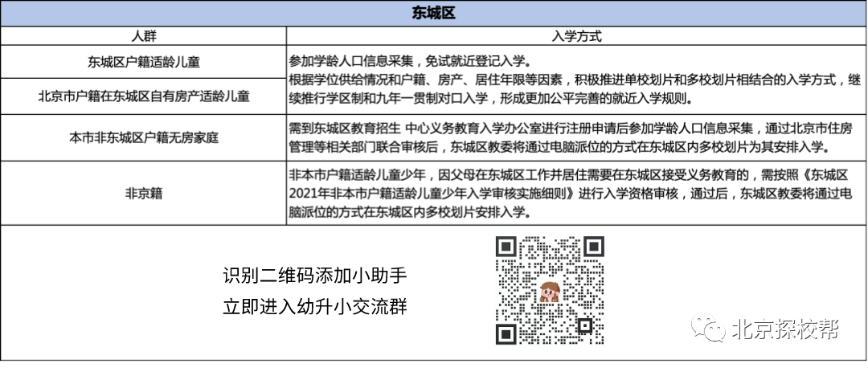Click the 东城区 table title
Screen dimensions: 868x368
point(433,14)
